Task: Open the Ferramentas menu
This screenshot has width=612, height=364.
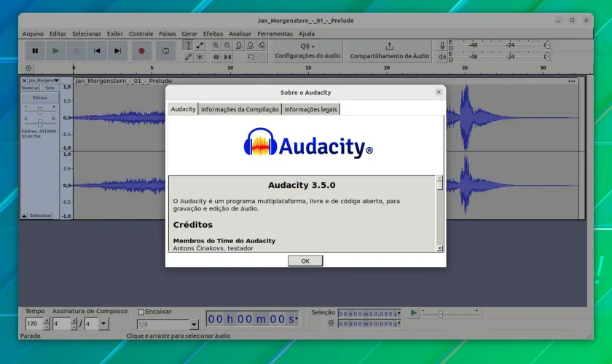Action: (275, 34)
